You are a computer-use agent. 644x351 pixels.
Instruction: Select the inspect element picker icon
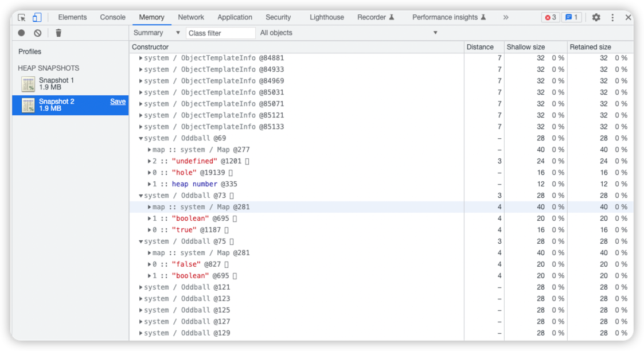pyautogui.click(x=22, y=17)
